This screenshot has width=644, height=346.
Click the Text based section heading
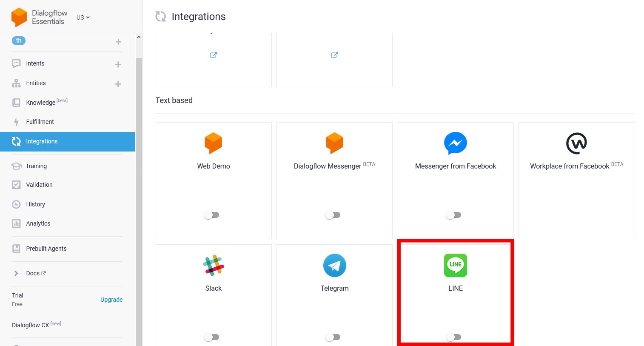tap(174, 100)
